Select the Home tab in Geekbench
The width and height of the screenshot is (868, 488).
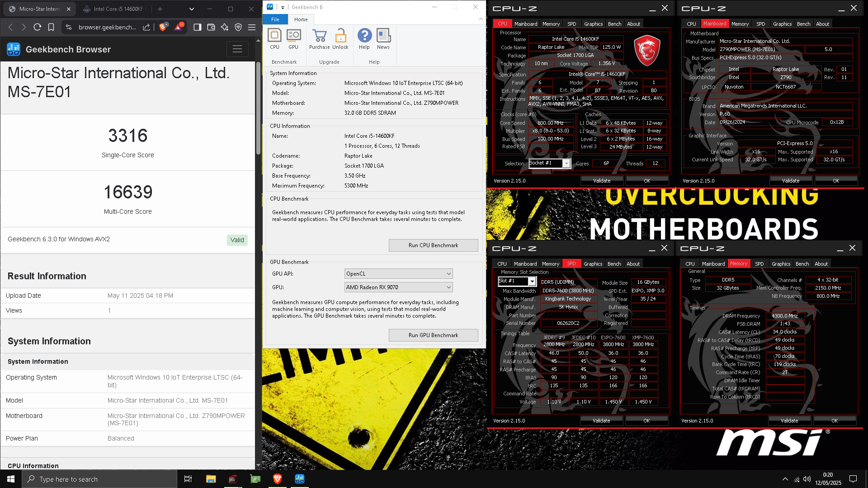(x=301, y=19)
